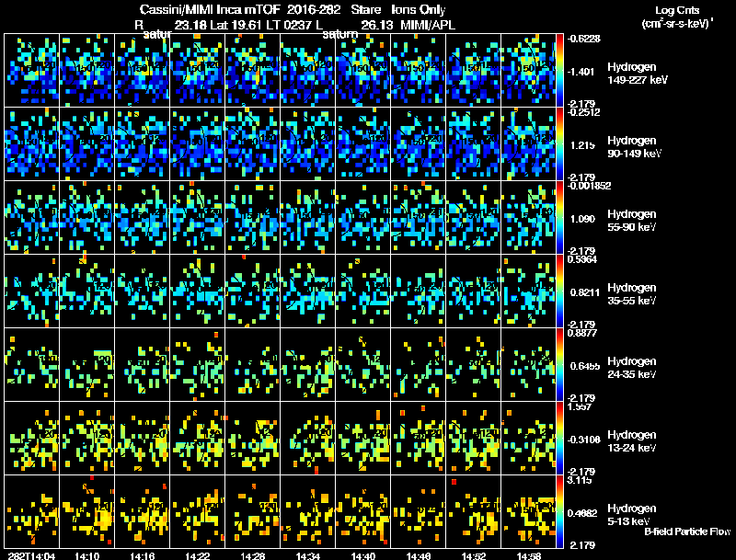The width and height of the screenshot is (736, 560).
Task: Click the 1.215 colorbar value
Action: pos(582,145)
